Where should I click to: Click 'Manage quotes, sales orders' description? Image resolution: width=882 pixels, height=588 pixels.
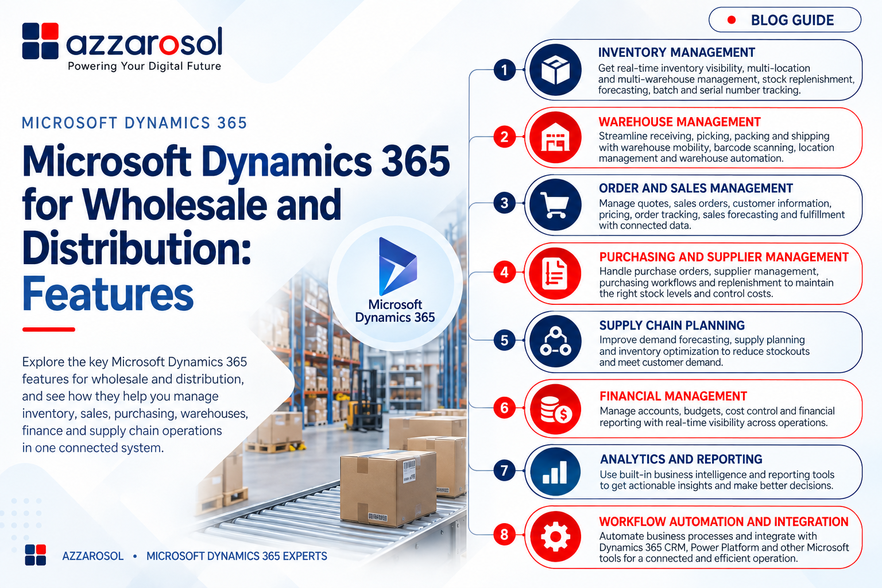click(x=722, y=214)
